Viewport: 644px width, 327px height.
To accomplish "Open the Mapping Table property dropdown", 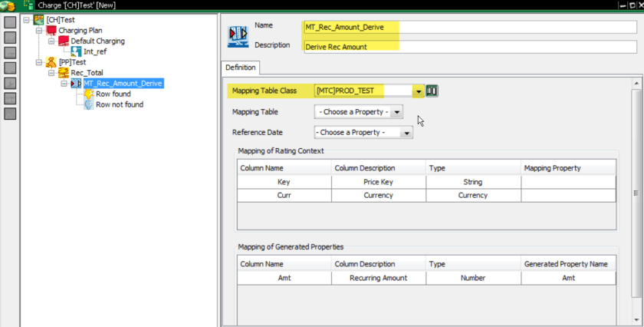I will [397, 112].
